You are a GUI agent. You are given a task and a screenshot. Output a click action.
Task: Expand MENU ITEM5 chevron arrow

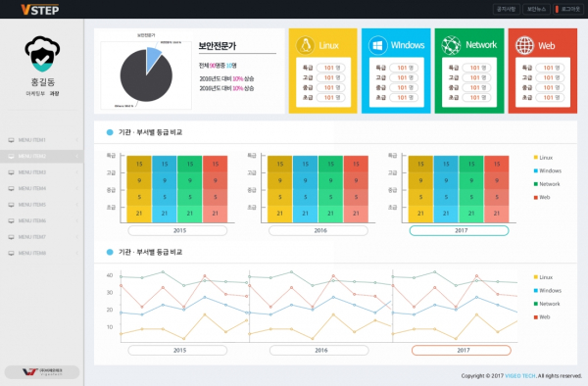[x=76, y=205]
